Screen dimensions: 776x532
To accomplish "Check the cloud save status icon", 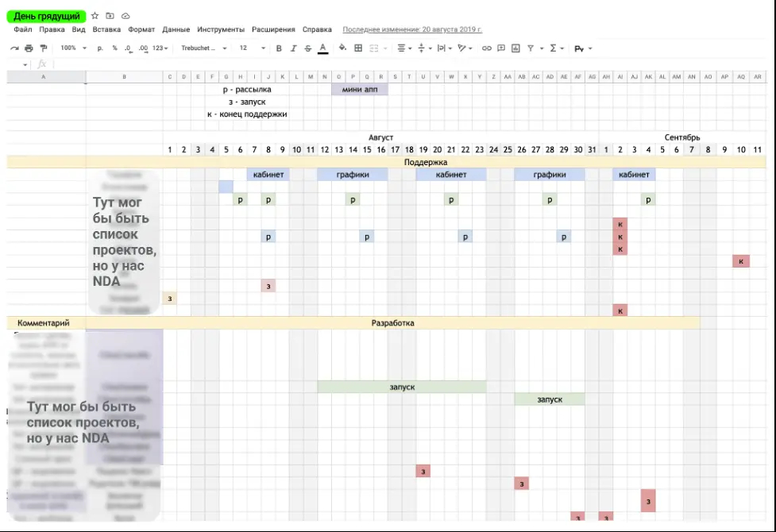I will 125,16.
